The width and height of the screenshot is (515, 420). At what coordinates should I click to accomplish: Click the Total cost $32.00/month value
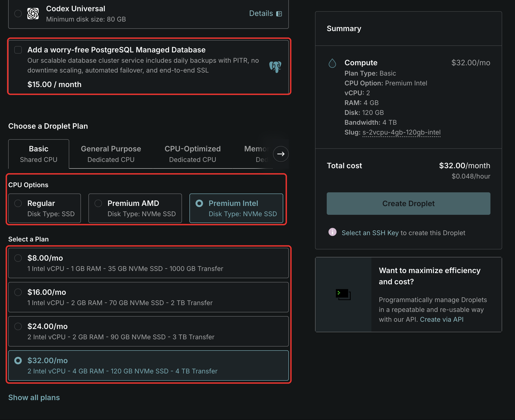[464, 165]
